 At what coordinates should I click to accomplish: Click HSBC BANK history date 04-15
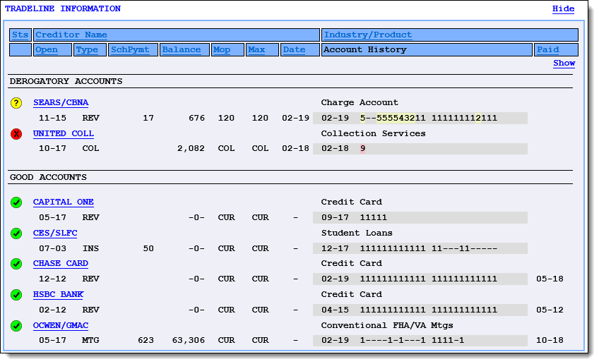click(335, 310)
